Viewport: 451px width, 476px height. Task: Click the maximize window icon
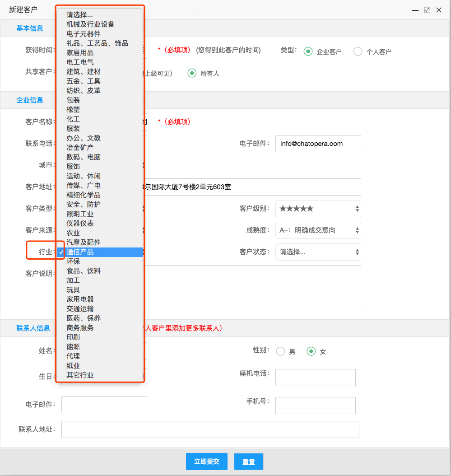[427, 9]
